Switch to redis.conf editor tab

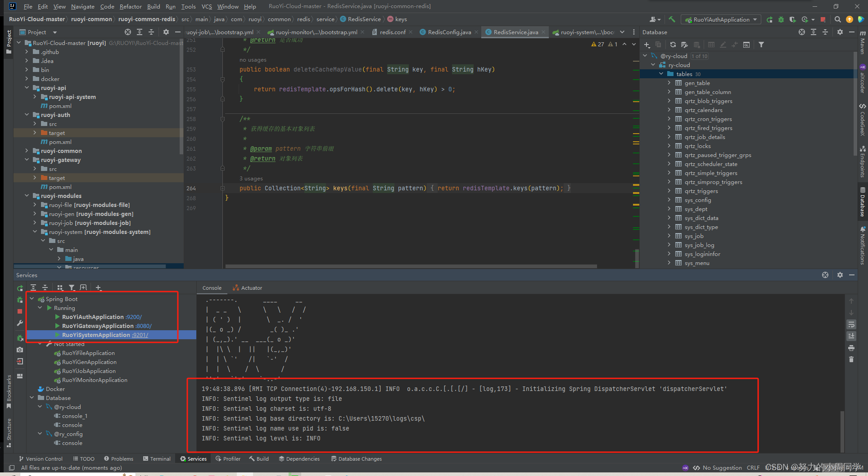pyautogui.click(x=392, y=32)
